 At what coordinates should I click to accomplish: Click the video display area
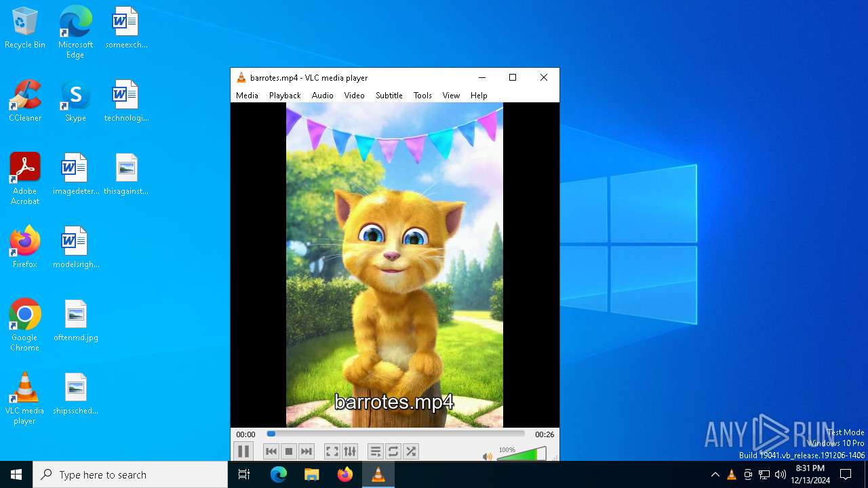[x=395, y=264]
